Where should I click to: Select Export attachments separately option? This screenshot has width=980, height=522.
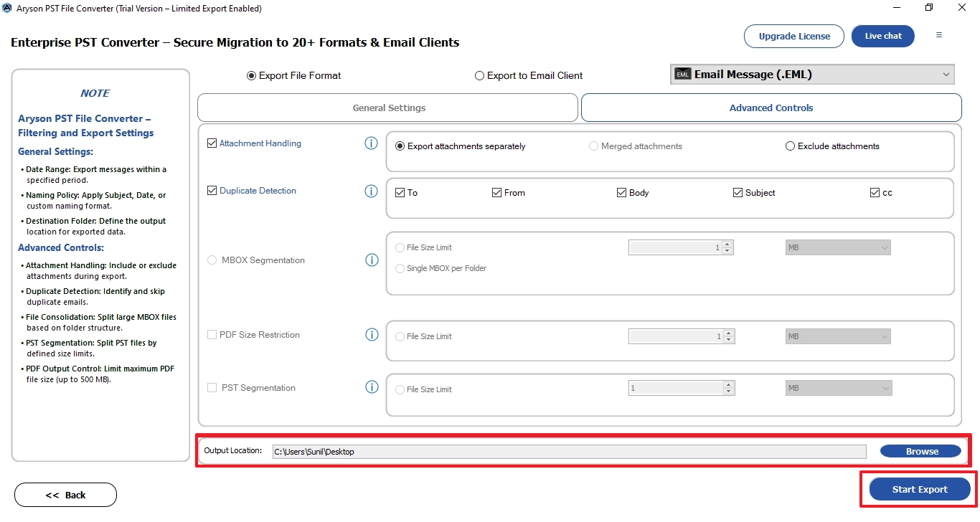(400, 146)
